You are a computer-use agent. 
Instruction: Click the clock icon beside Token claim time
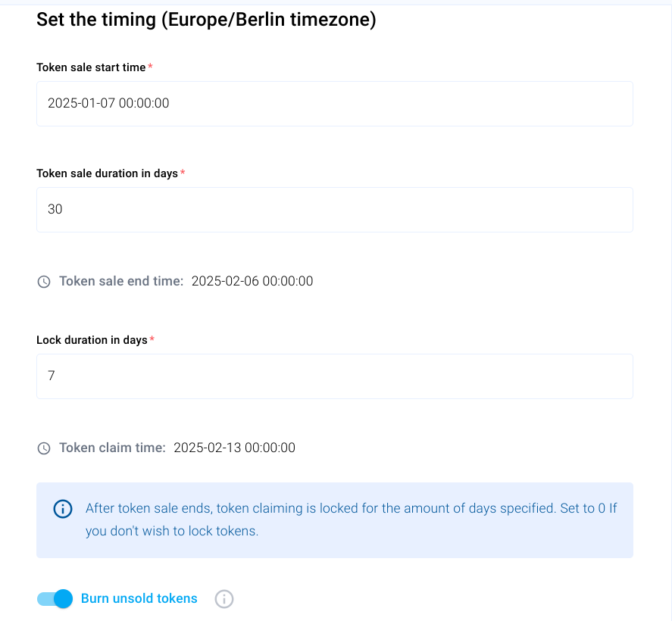click(x=44, y=448)
